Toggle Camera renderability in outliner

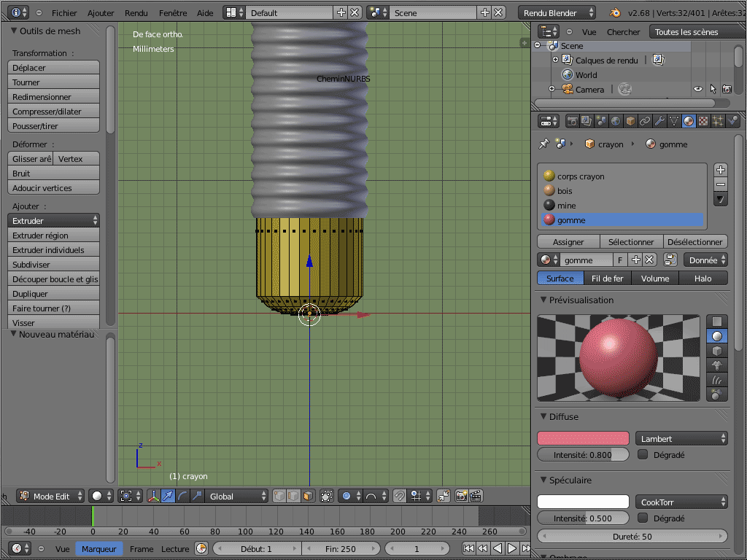(x=727, y=89)
